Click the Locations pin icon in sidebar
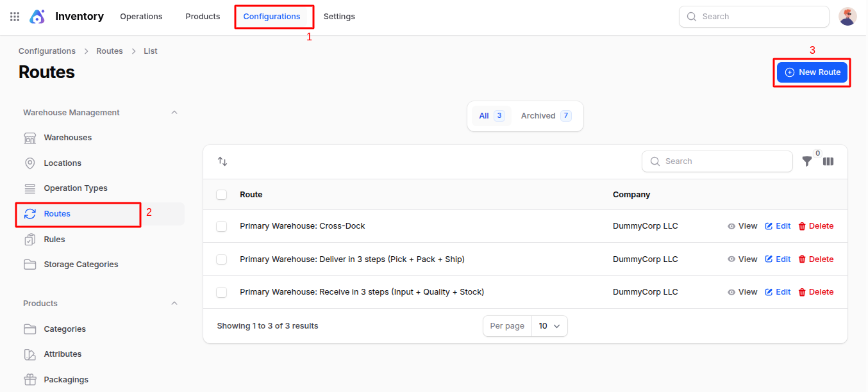Screen dimensions: 868x392 [x=30, y=163]
